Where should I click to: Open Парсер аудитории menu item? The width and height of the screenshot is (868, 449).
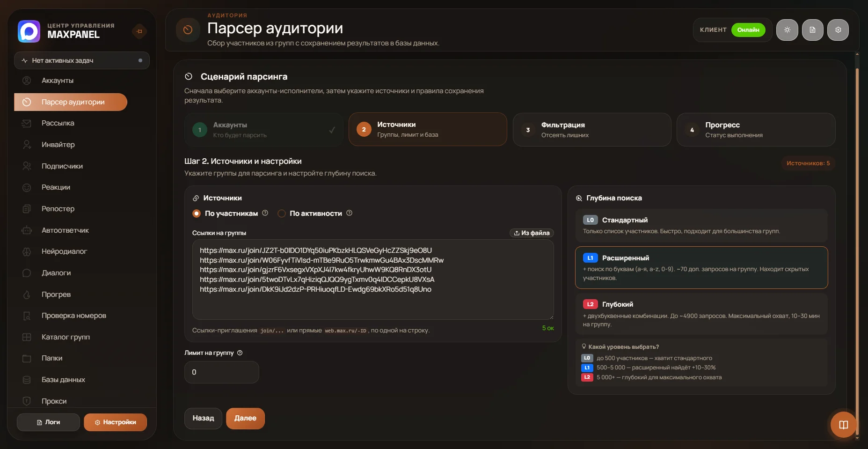click(71, 102)
